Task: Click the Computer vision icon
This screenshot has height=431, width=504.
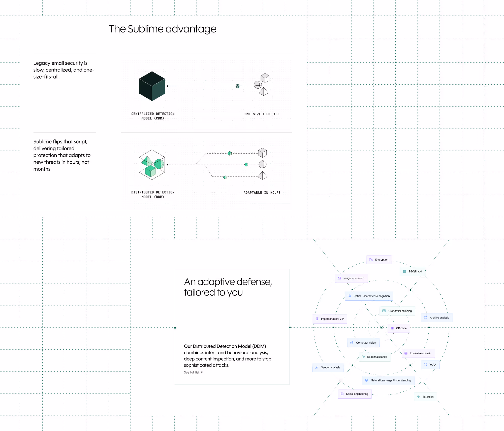Action: point(352,343)
